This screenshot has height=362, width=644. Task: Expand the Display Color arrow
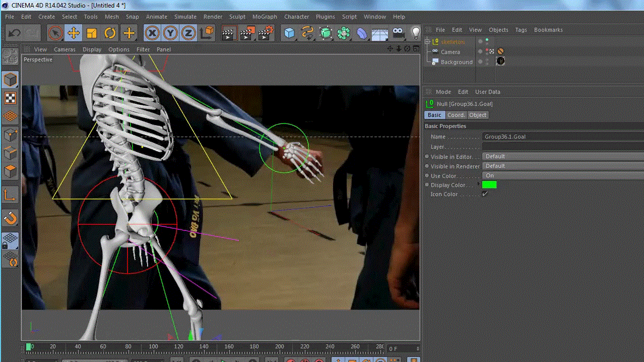pos(479,185)
